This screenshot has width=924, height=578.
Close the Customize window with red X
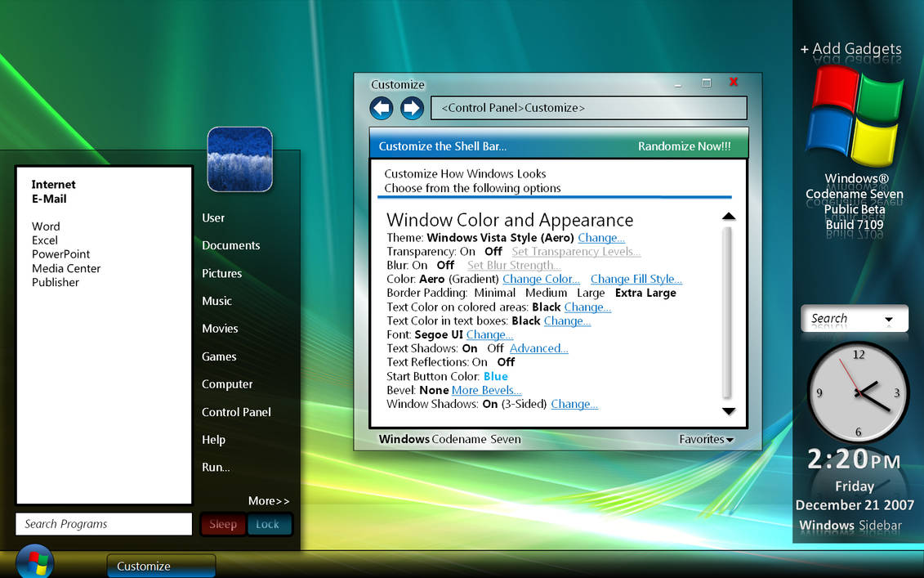pyautogui.click(x=734, y=82)
